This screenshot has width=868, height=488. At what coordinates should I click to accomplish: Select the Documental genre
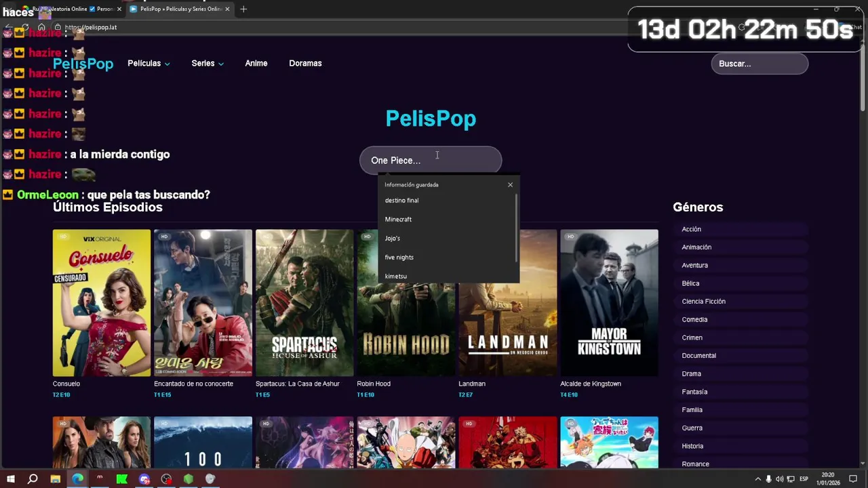[x=741, y=356]
